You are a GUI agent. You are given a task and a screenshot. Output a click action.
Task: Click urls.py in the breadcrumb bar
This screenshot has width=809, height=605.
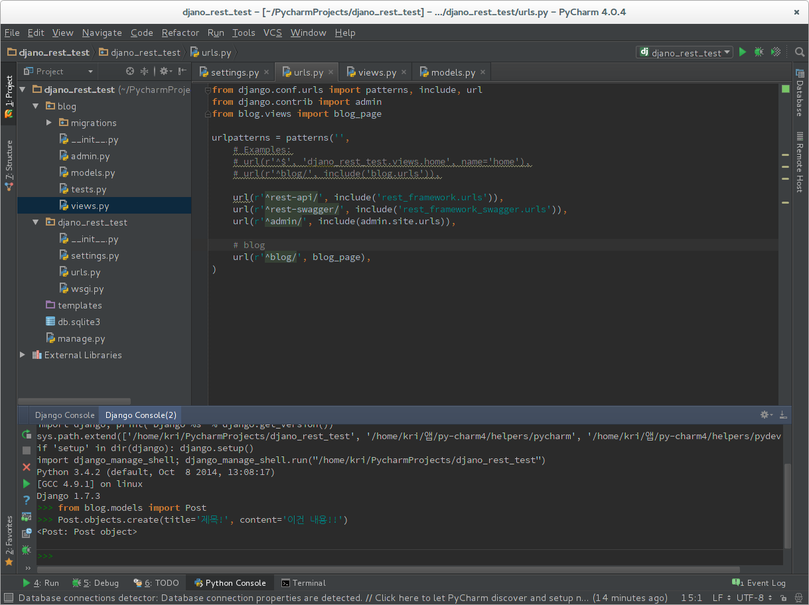[x=211, y=52]
